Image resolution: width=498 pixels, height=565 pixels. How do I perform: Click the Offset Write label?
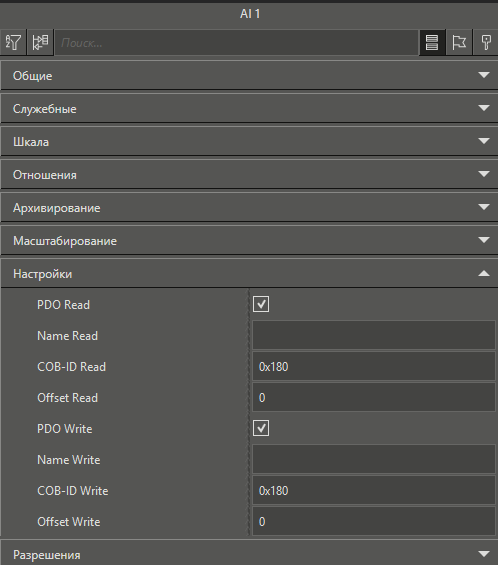click(x=69, y=522)
